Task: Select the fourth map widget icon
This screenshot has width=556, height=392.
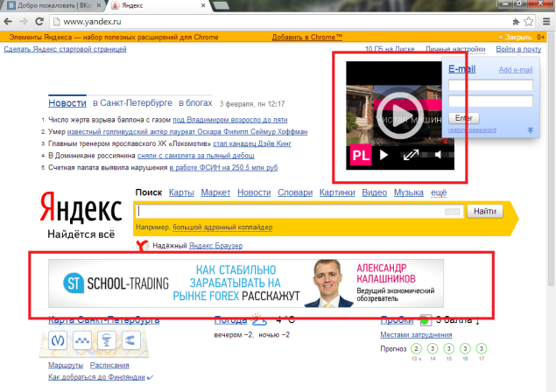Action: (x=130, y=340)
